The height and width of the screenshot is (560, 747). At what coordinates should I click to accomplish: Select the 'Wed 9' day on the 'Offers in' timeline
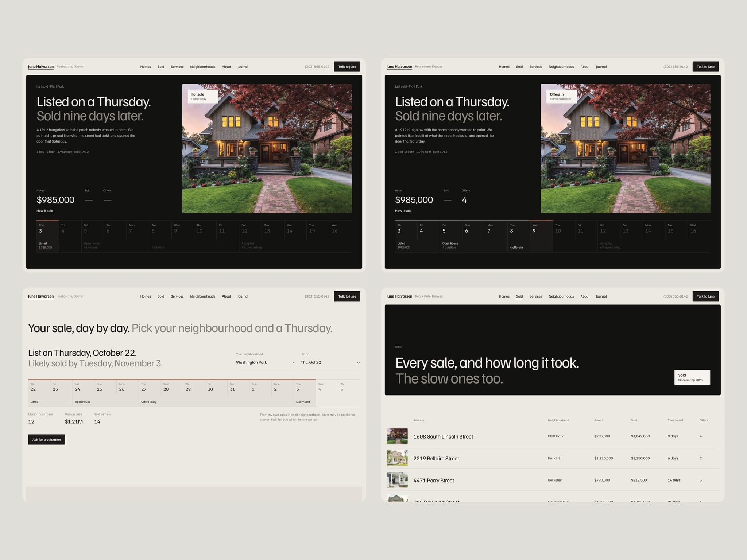(x=541, y=236)
